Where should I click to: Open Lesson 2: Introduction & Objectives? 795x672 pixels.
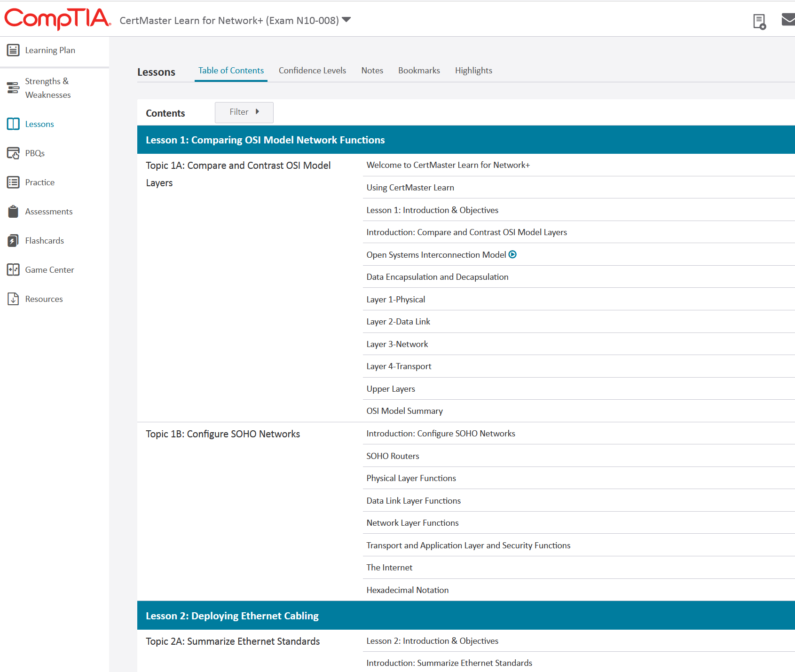point(432,641)
